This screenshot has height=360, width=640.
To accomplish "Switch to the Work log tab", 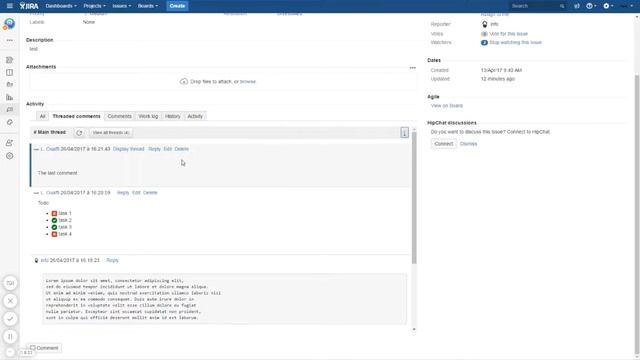I will tap(148, 116).
